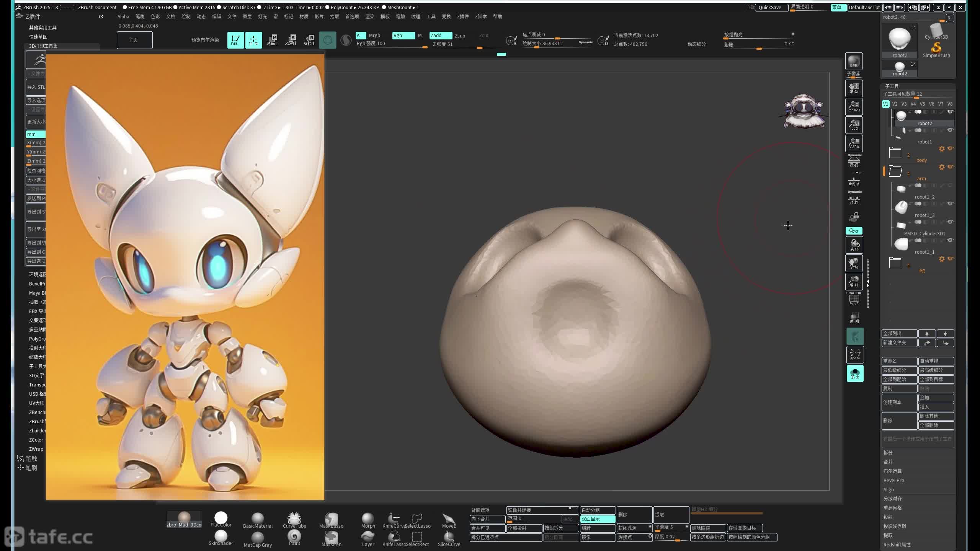The width and height of the screenshot is (980, 551).
Task: Click Merge Down (向下合并) button
Action: click(x=487, y=519)
